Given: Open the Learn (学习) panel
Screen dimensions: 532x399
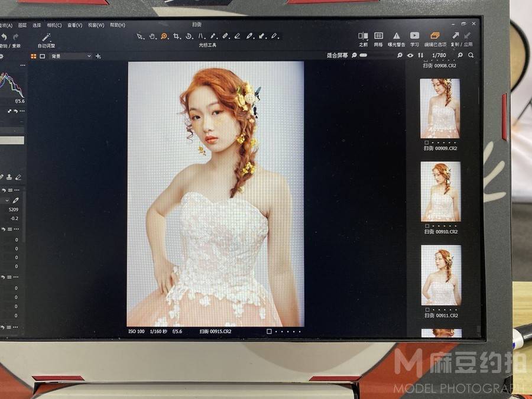Looking at the screenshot, I should 414,35.
